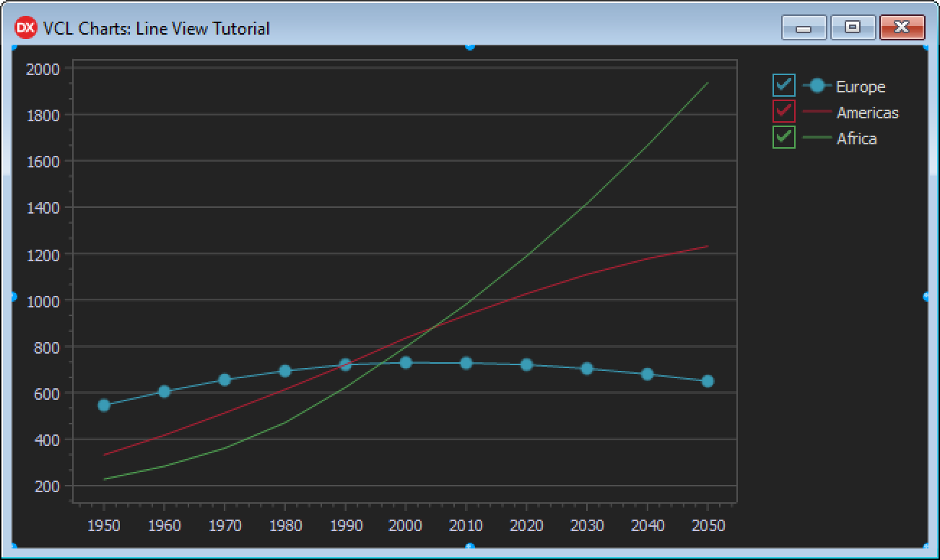Click Europe series marker at 2040
Viewport: 940px width, 560px height.
click(647, 374)
